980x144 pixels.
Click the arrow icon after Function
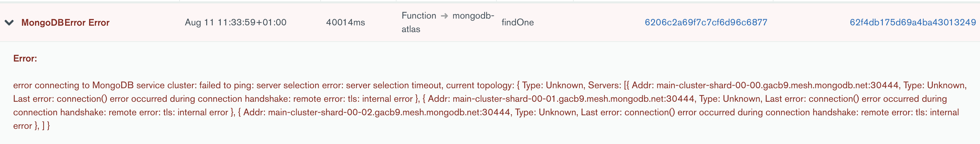[x=444, y=16]
